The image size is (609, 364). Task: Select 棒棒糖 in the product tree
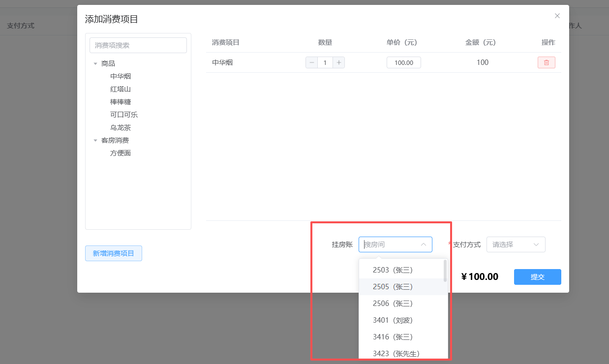[x=121, y=102]
